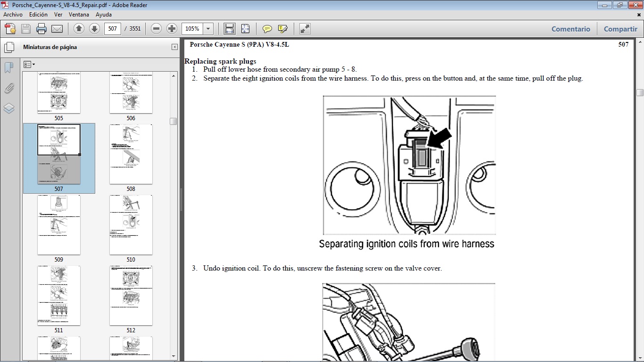The height and width of the screenshot is (362, 644).
Task: Click the Comentario button
Action: [570, 29]
